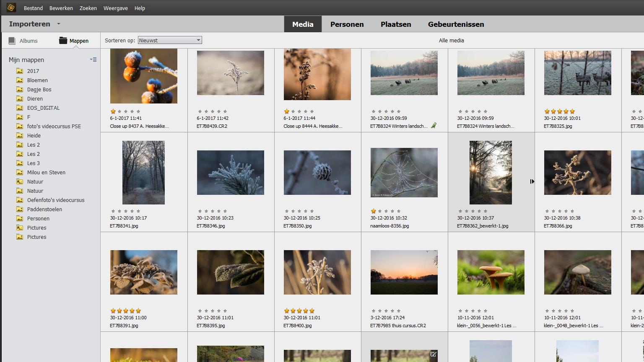Click the filename ET7B8350.jpg
The width and height of the screenshot is (644, 362).
(x=298, y=226)
